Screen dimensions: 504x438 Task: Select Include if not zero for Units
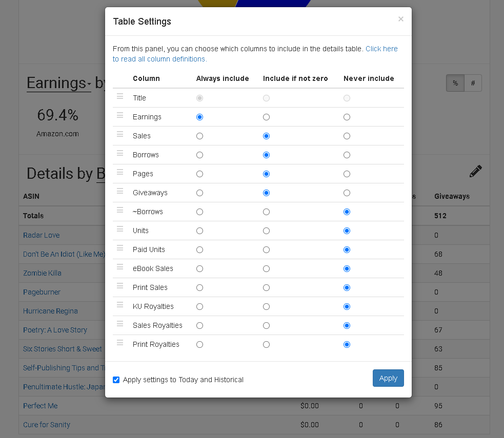266,231
